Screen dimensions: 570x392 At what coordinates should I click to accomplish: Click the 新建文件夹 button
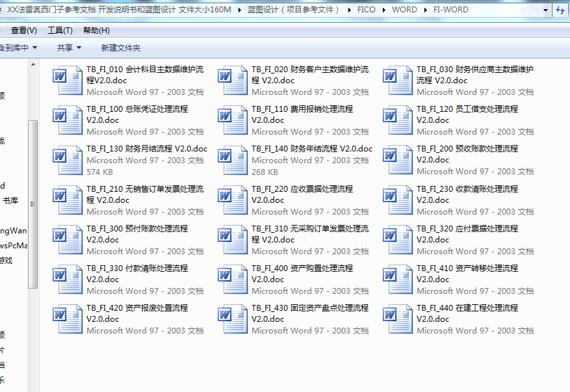pyautogui.click(x=120, y=47)
